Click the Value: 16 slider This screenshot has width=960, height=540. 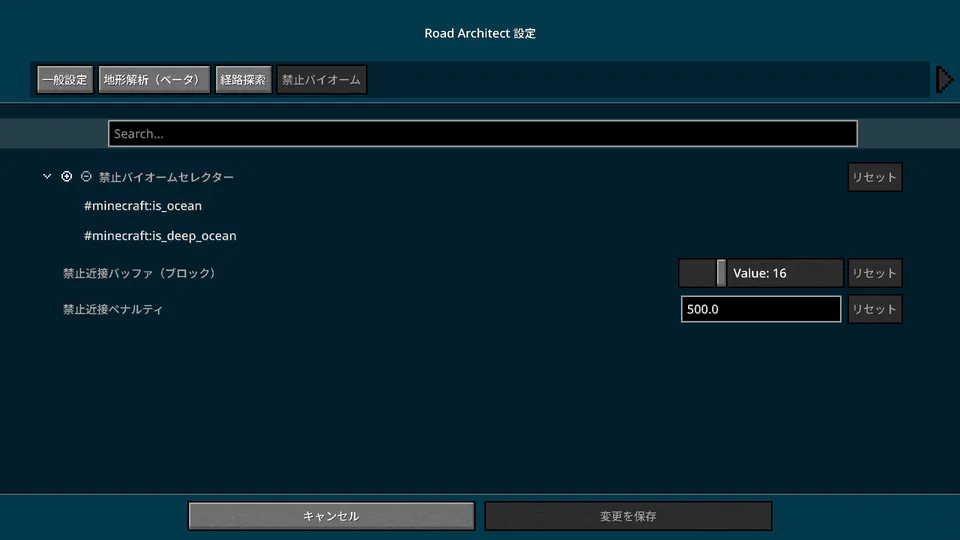pos(760,273)
